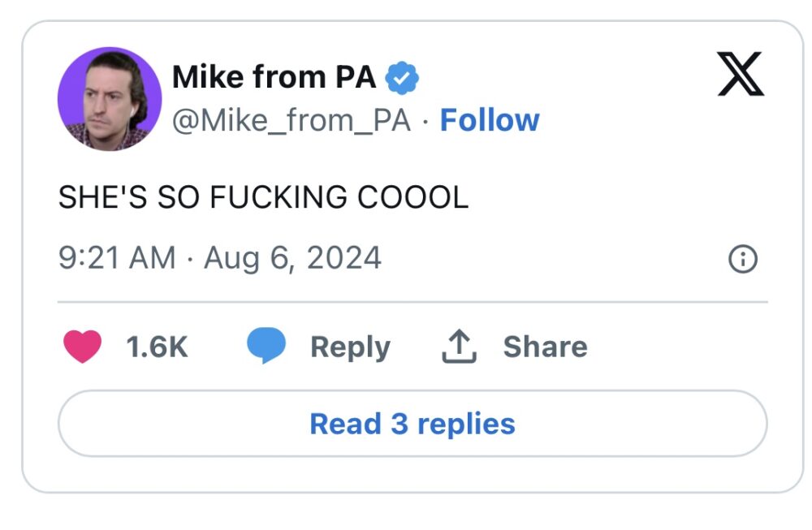
Task: Click the blue verified badge
Action: [x=401, y=77]
